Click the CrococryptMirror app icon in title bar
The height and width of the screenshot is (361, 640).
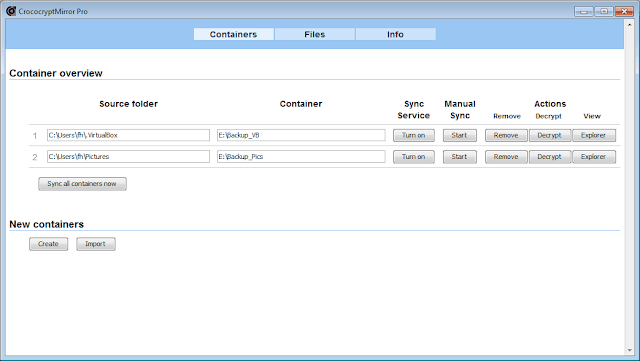point(11,11)
